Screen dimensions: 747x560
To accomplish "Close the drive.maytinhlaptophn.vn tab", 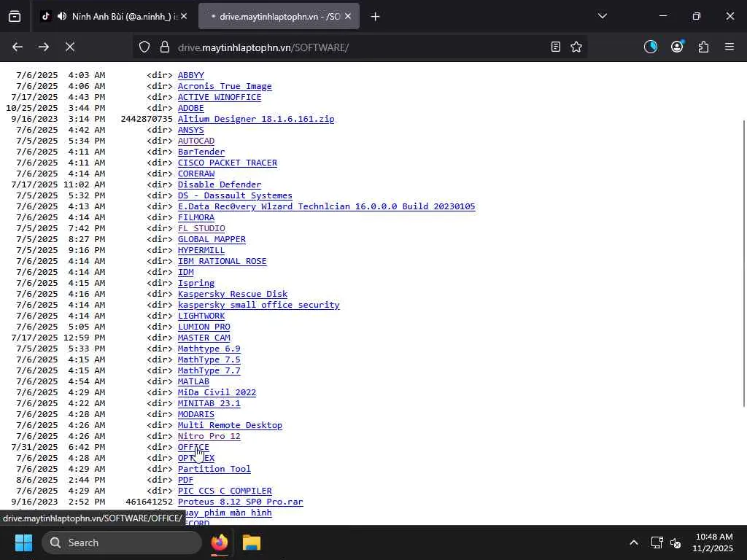I will (348, 16).
